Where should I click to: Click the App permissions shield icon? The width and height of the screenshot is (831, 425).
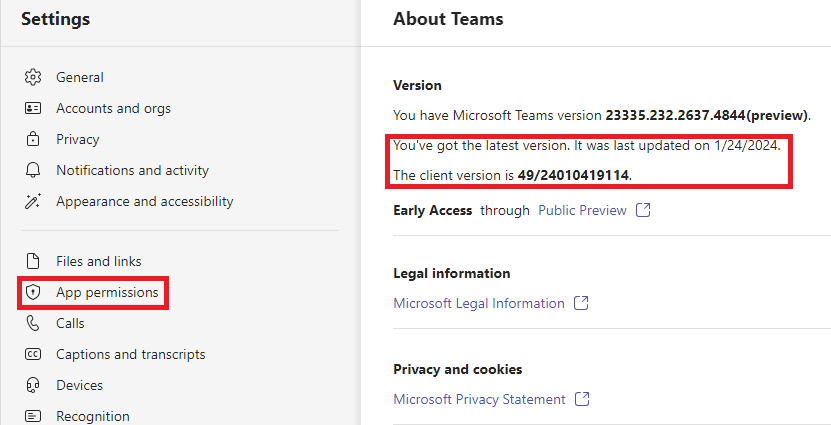(33, 292)
